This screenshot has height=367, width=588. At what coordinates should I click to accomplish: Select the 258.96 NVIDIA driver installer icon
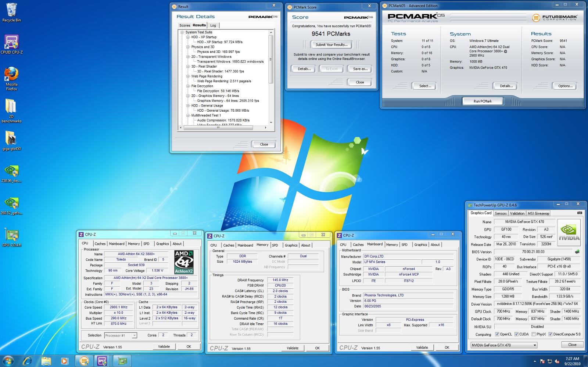11,174
